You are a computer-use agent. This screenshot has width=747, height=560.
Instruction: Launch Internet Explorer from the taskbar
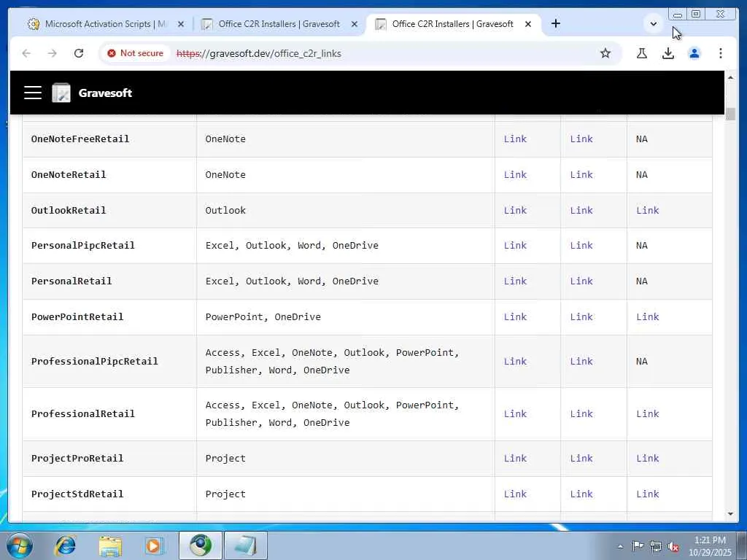tap(65, 545)
